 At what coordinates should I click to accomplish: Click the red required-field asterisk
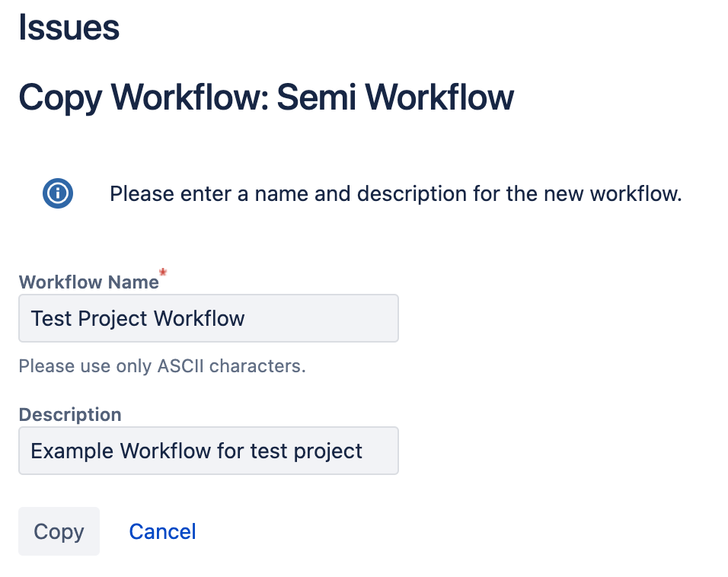point(162,274)
